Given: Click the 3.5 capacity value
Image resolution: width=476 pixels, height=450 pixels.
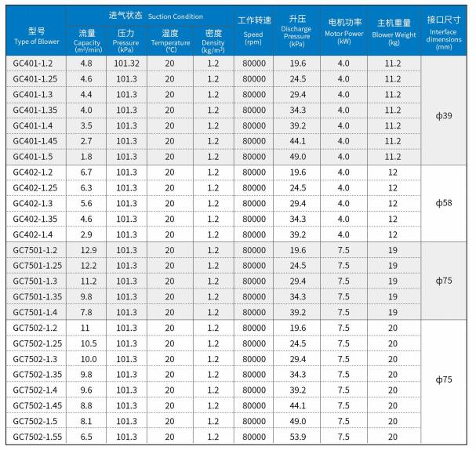Looking at the screenshot, I should pyautogui.click(x=86, y=125).
